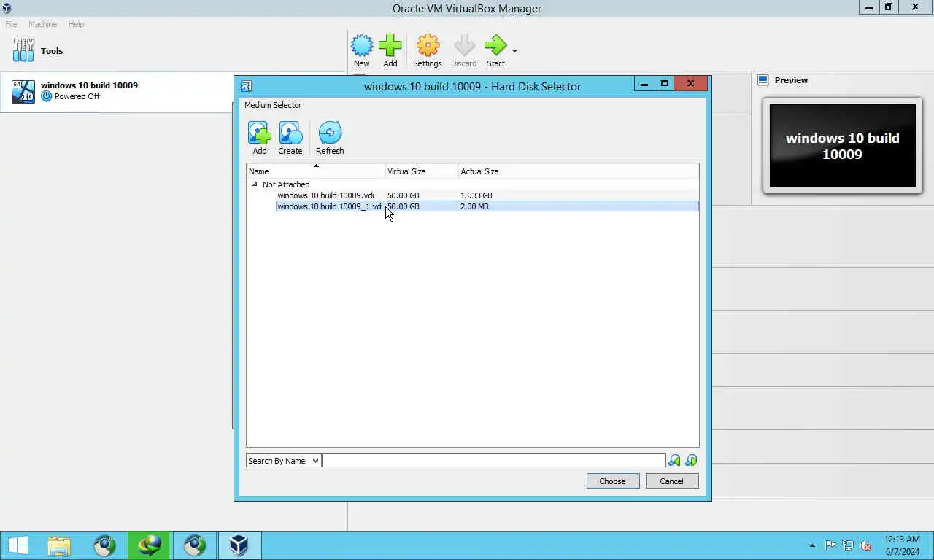The height and width of the screenshot is (560, 934).
Task: Click the Discard toolbar icon
Action: point(464,50)
